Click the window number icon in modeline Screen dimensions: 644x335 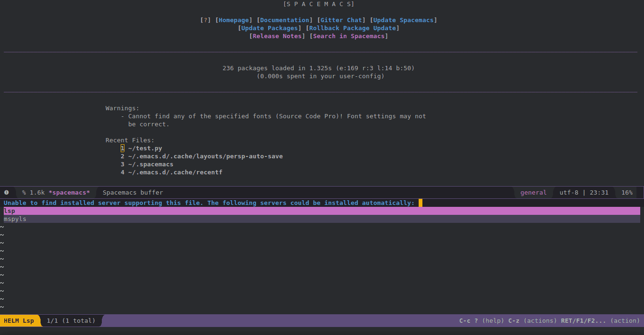pyautogui.click(x=7, y=193)
